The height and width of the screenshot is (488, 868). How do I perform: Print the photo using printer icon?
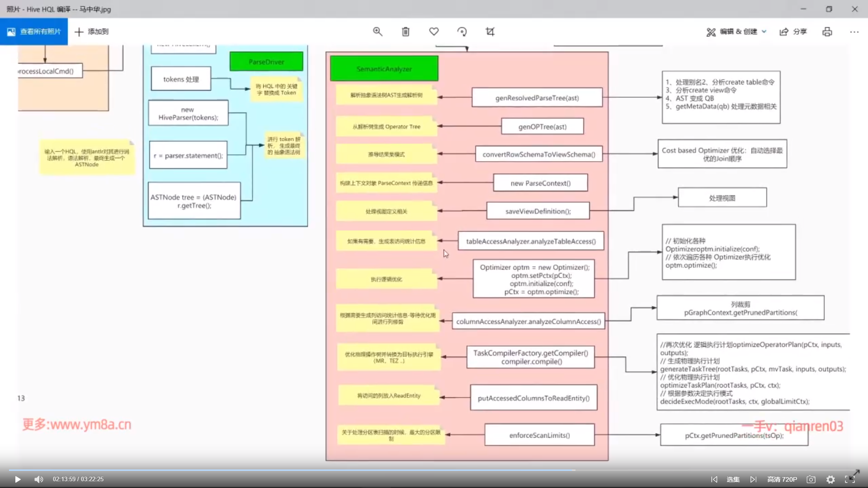pos(827,32)
